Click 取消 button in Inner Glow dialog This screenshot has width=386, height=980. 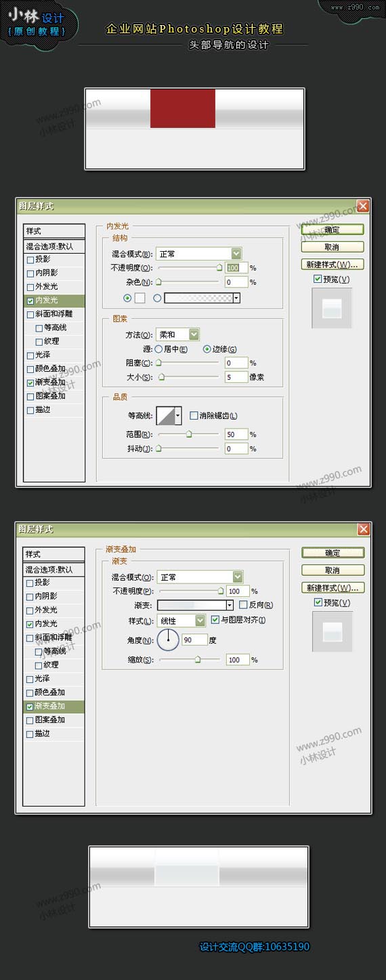click(333, 247)
